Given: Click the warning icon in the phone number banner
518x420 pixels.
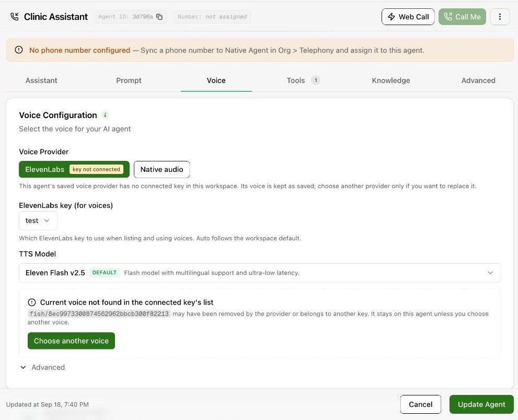Looking at the screenshot, I should click(x=19, y=50).
